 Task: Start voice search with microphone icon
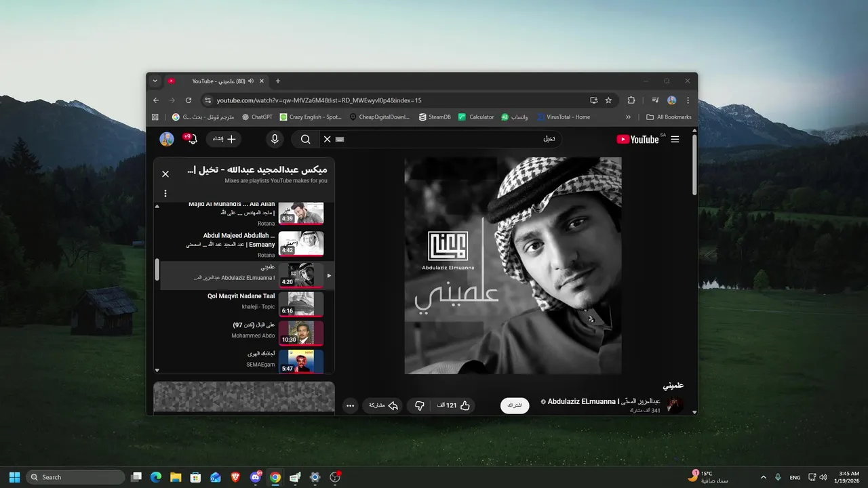(275, 139)
